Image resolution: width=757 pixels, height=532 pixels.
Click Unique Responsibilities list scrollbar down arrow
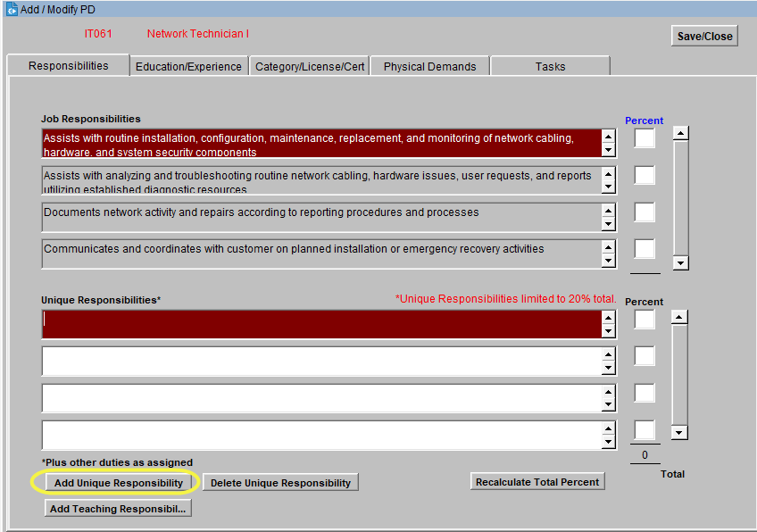click(x=679, y=433)
